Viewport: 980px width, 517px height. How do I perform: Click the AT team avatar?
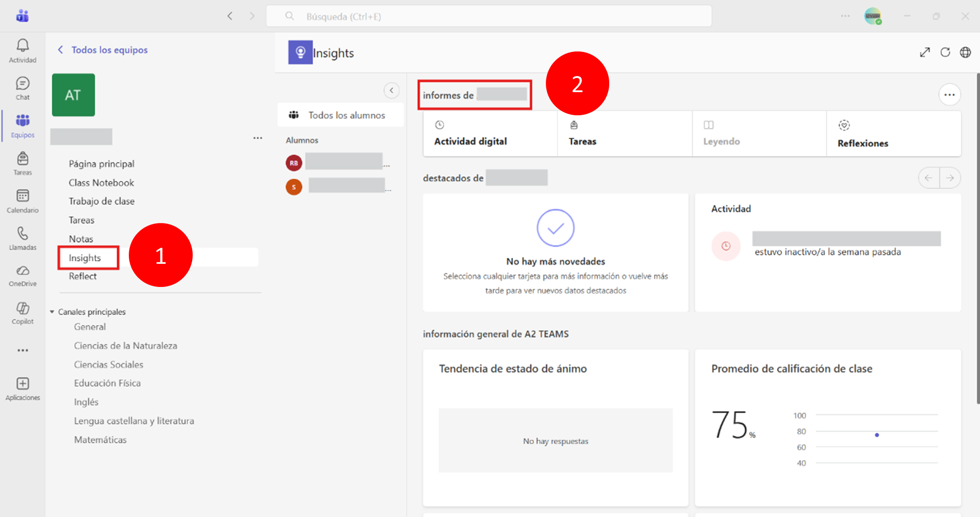point(73,95)
